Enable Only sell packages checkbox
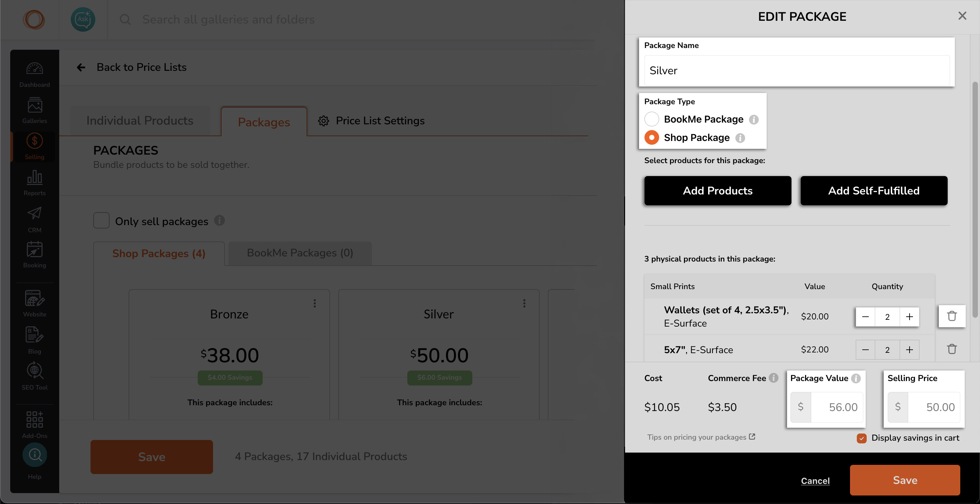The image size is (980, 504). [102, 221]
